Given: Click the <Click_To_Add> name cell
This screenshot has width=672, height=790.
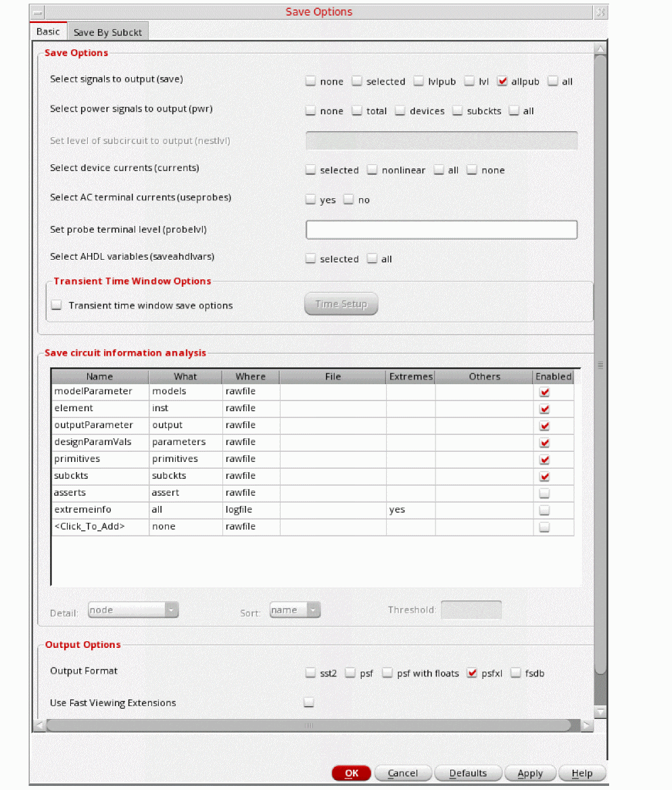Looking at the screenshot, I should pyautogui.click(x=100, y=526).
